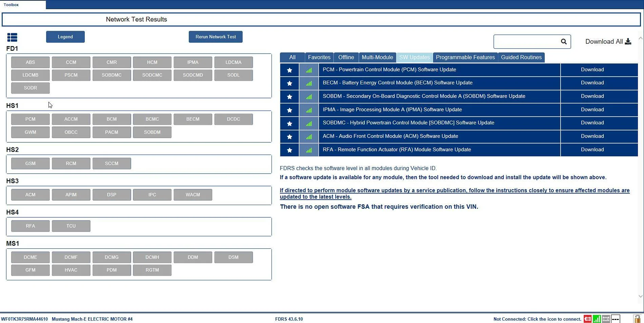The height and width of the screenshot is (323, 644).
Task: Switch to the Offline tab
Action: point(346,57)
